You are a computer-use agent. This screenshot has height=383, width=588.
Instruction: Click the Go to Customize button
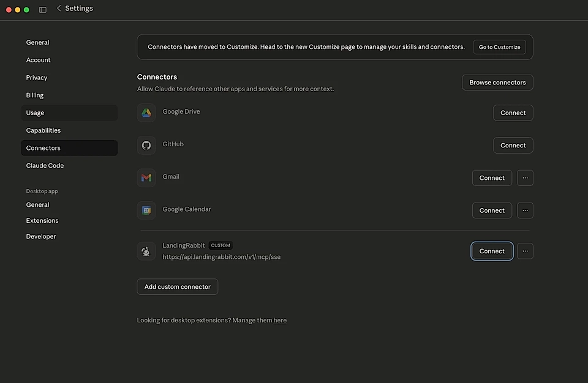click(x=499, y=46)
